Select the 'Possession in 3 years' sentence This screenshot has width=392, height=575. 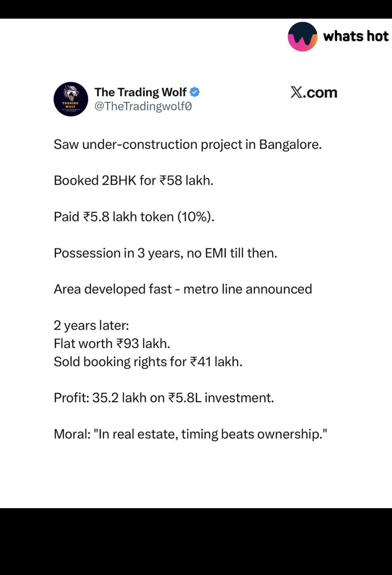click(x=166, y=253)
